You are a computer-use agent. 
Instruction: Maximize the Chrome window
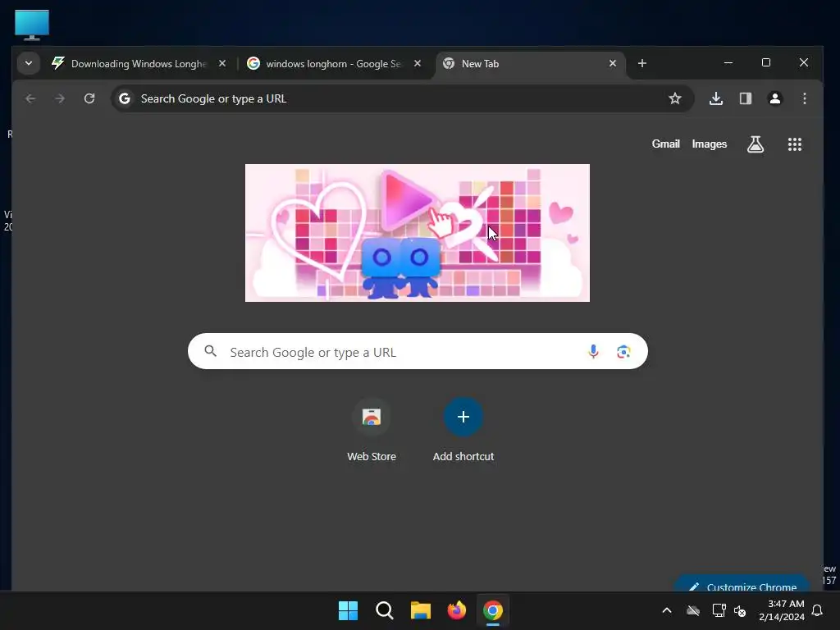(x=766, y=62)
